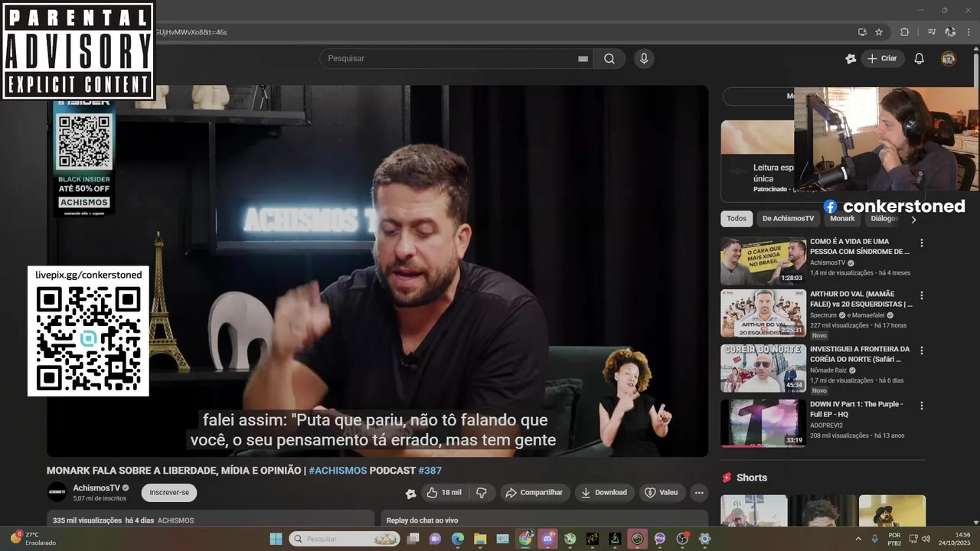
Task: Open the more actions menu under the video
Action: (699, 493)
